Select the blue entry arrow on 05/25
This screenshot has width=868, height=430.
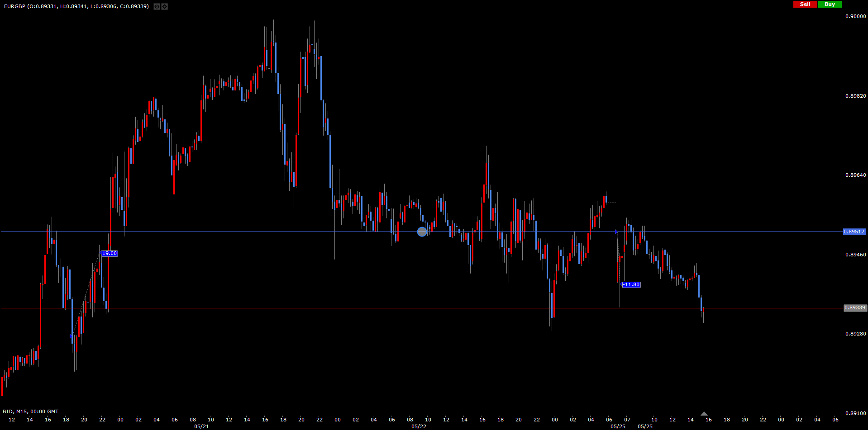616,232
